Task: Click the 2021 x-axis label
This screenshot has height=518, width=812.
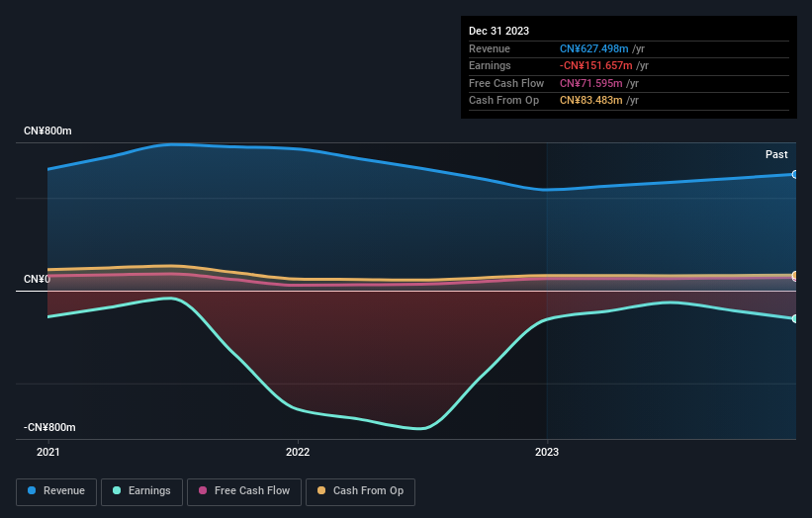Action: [x=48, y=452]
